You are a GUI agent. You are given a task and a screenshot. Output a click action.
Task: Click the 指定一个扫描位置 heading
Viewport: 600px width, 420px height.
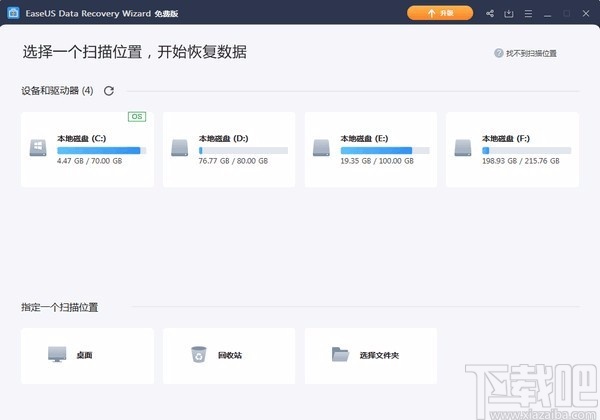(x=60, y=308)
